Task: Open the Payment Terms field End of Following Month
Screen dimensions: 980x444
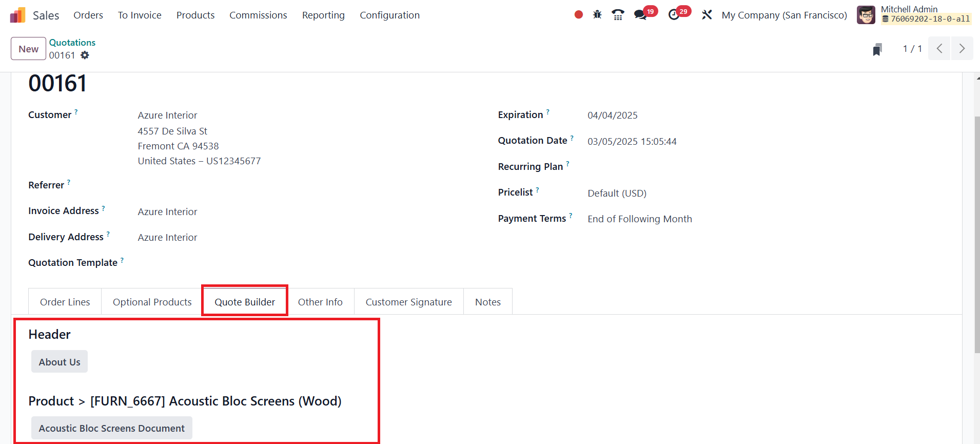Action: pyautogui.click(x=640, y=219)
